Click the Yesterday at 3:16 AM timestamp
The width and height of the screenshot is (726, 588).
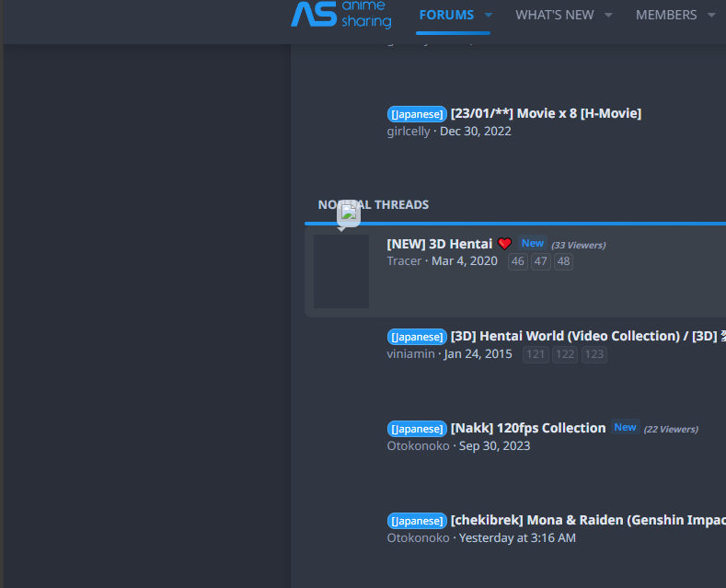[517, 538]
